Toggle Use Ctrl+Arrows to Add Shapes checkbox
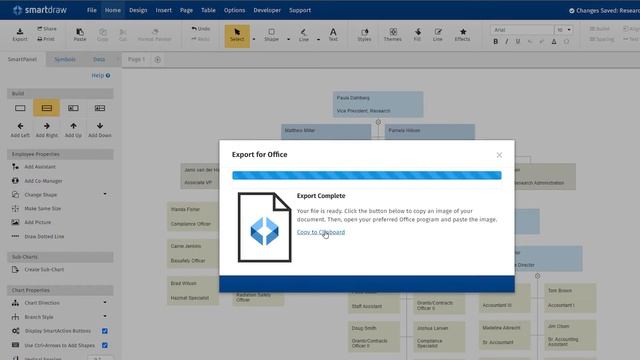 pyautogui.click(x=105, y=345)
